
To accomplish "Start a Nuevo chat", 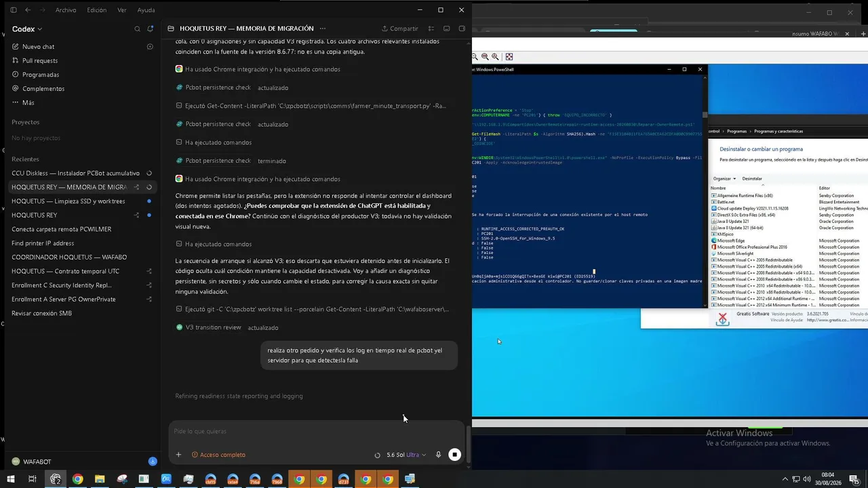I will pos(82,47).
